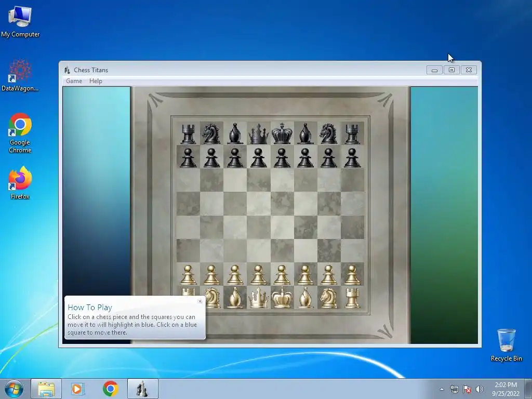Viewport: 532px width, 399px height.
Task: Click the Show Desktop button
Action: [x=528, y=389]
